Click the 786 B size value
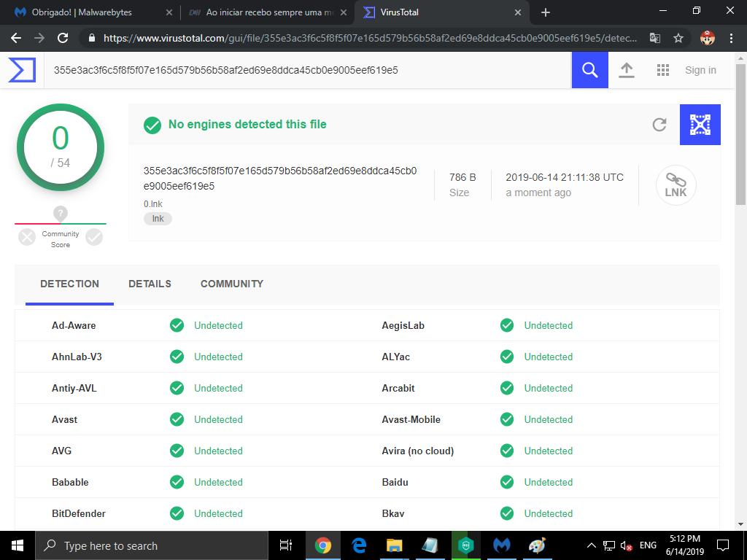 click(462, 177)
